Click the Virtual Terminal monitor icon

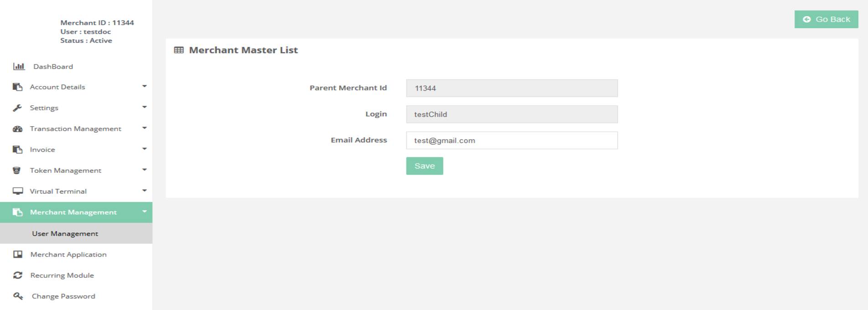pos(18,191)
